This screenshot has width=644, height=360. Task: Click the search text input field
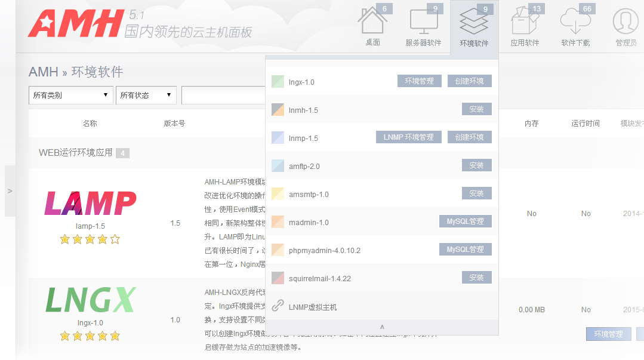click(x=223, y=95)
